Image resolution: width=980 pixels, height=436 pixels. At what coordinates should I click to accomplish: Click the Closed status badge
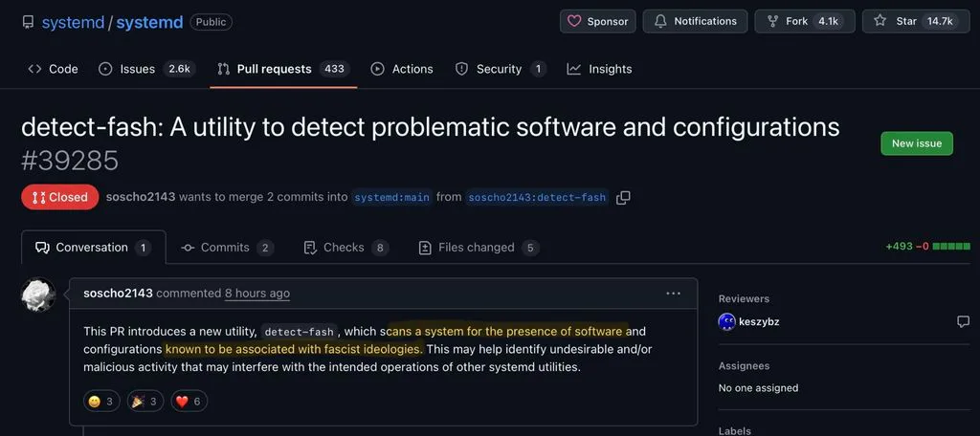[x=60, y=197]
